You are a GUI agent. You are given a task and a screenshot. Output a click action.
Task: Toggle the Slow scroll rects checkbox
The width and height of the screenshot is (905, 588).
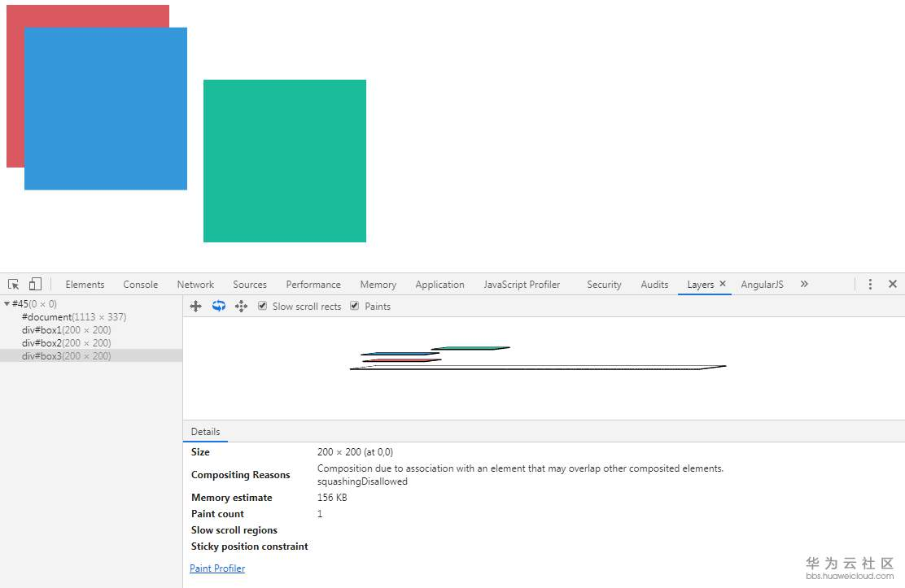pyautogui.click(x=263, y=306)
